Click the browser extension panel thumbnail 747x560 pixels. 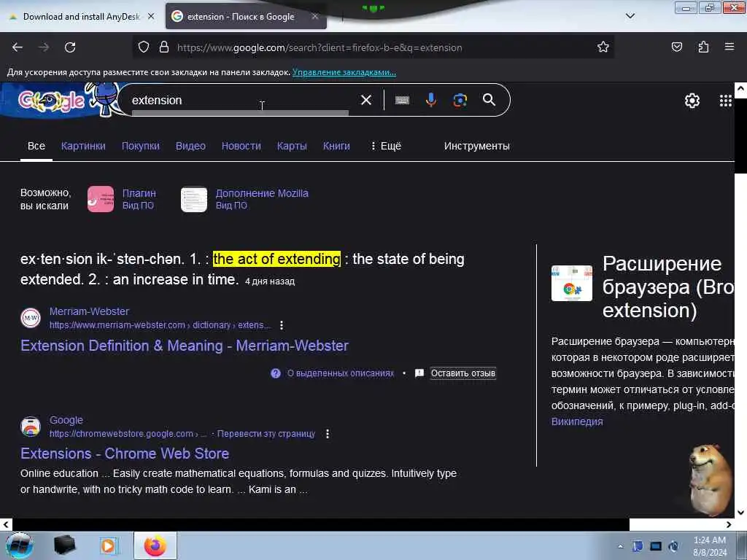(572, 284)
